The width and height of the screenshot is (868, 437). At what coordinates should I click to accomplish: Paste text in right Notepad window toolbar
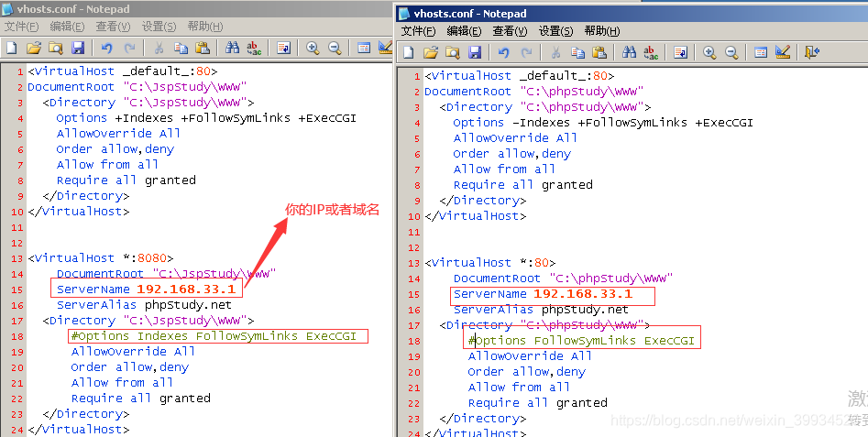click(x=599, y=52)
